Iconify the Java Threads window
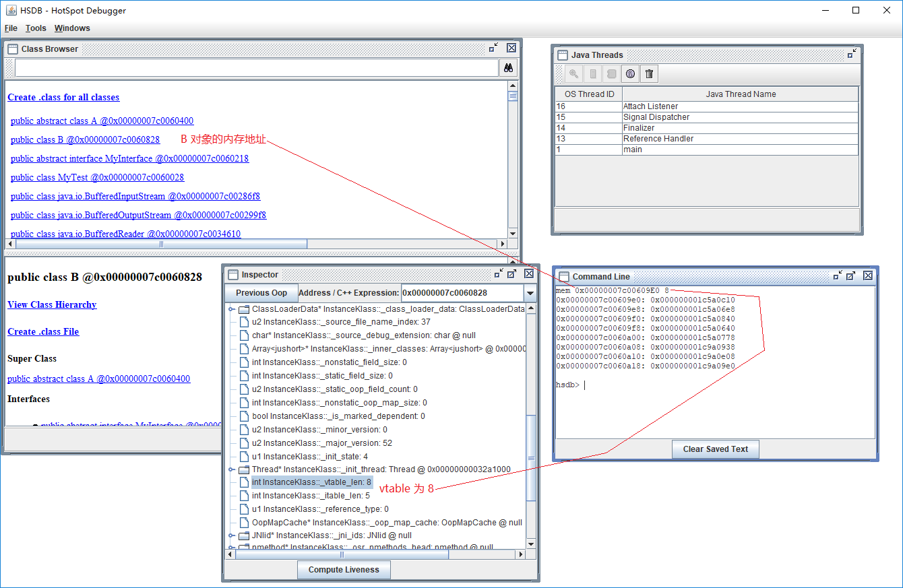Image resolution: width=903 pixels, height=588 pixels. (852, 55)
